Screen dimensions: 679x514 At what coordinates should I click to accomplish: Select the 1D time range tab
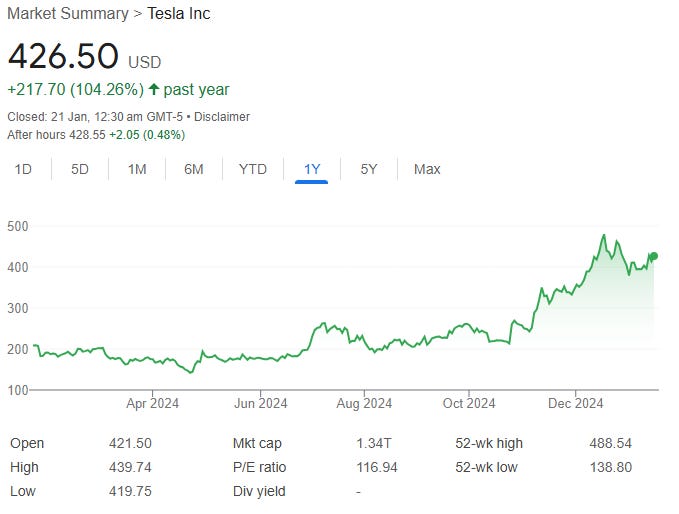pos(23,169)
